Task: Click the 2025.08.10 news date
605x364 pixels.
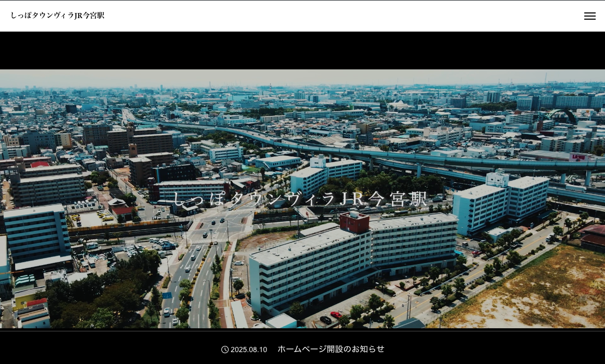Action: click(x=249, y=350)
